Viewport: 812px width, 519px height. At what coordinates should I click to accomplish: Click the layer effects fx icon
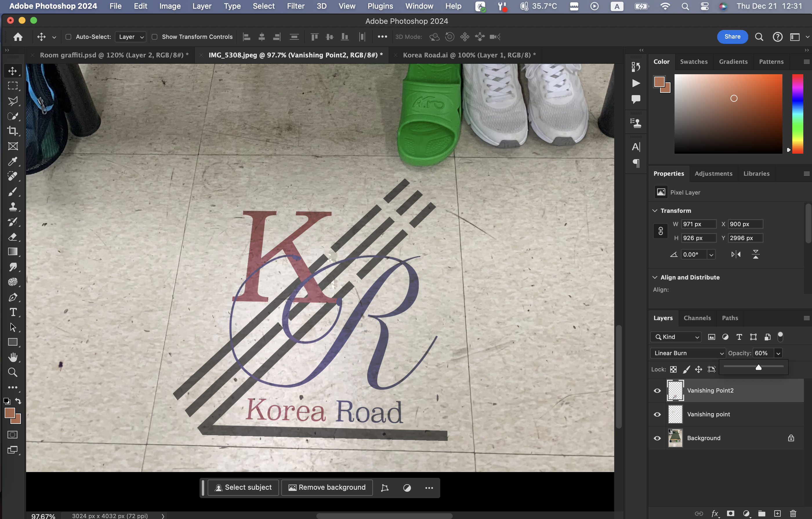pos(715,513)
